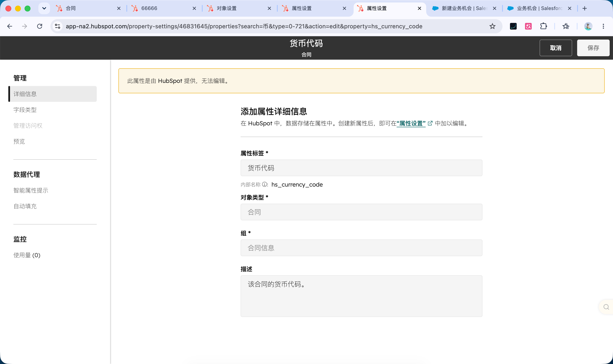Click the 保存 button
The image size is (613, 364).
click(x=593, y=48)
